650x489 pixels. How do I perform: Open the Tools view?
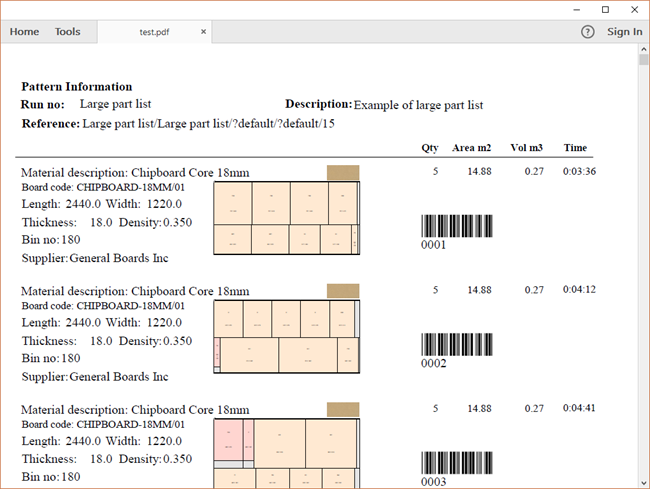point(68,32)
